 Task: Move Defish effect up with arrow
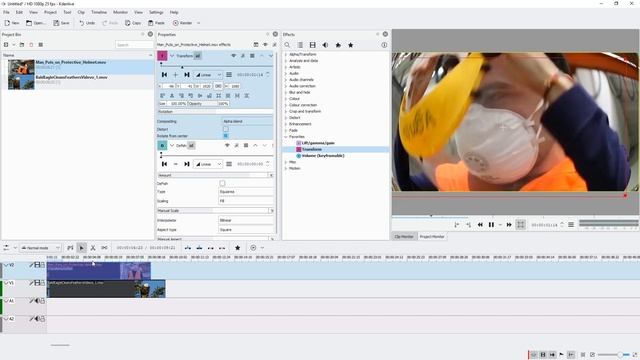(x=256, y=145)
